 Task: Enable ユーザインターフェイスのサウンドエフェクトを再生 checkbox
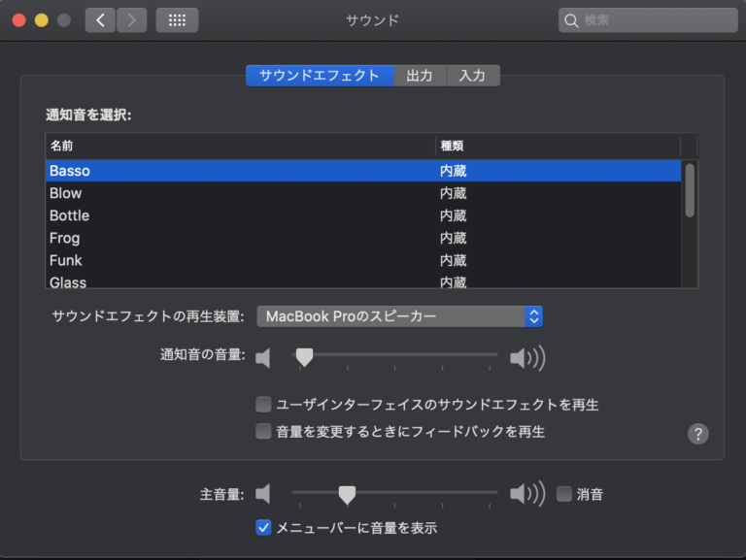(263, 405)
